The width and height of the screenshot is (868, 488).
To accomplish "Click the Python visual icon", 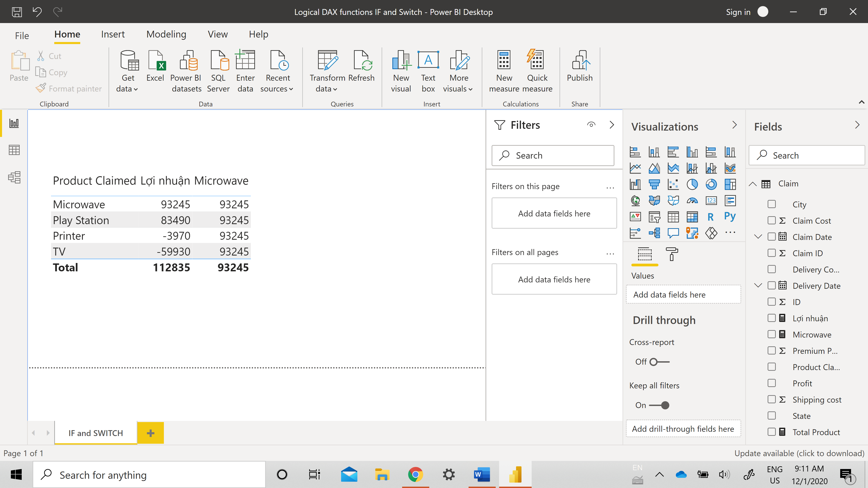I will click(730, 217).
